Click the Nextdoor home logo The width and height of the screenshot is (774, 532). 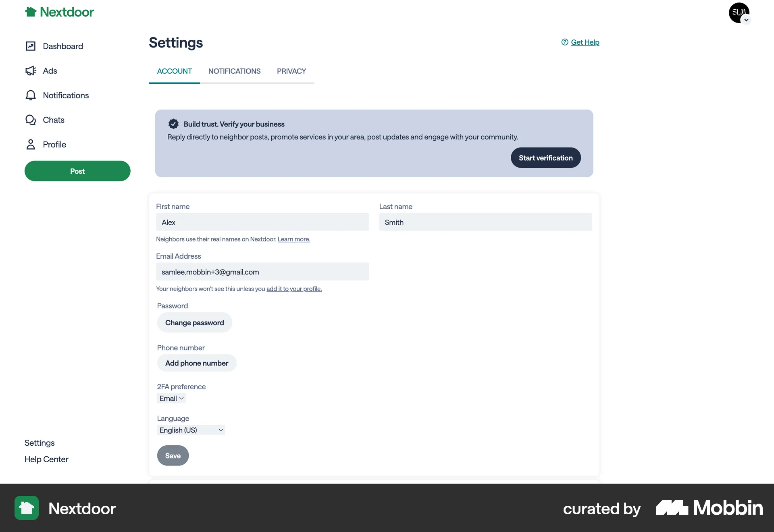point(59,12)
